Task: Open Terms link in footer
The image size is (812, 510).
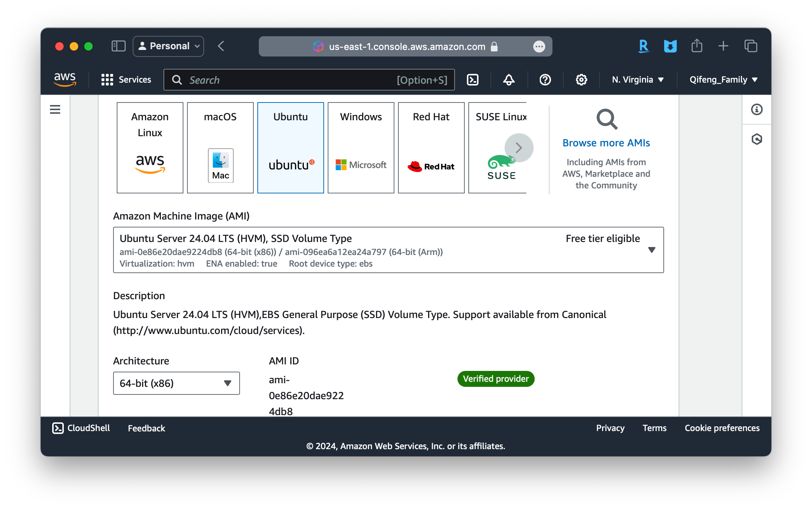Action: point(655,428)
